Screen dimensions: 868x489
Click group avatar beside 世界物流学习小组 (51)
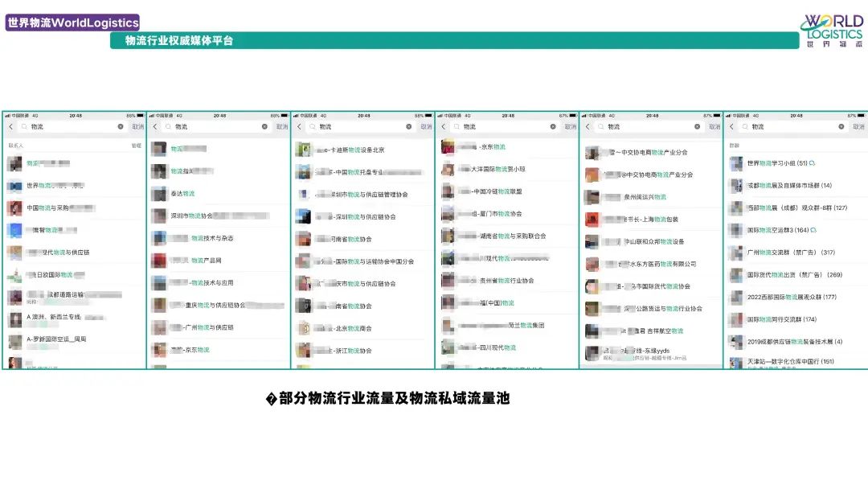pyautogui.click(x=736, y=164)
